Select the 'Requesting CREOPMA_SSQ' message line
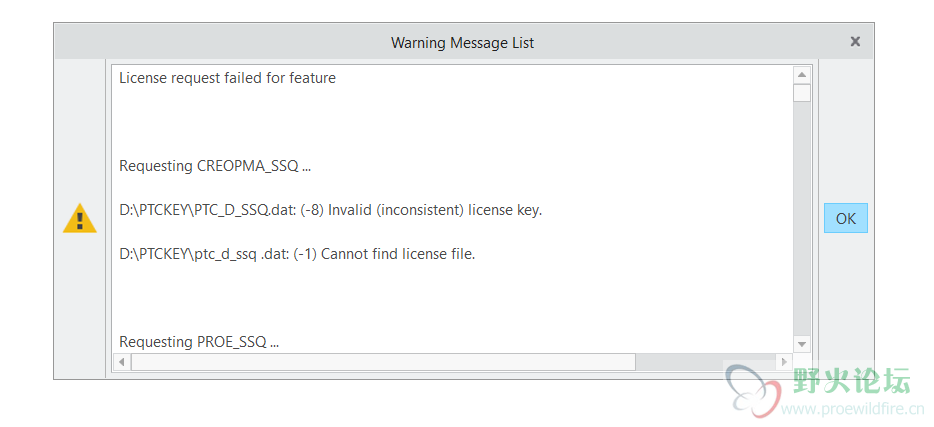This screenshot has height=427, width=934. [215, 166]
